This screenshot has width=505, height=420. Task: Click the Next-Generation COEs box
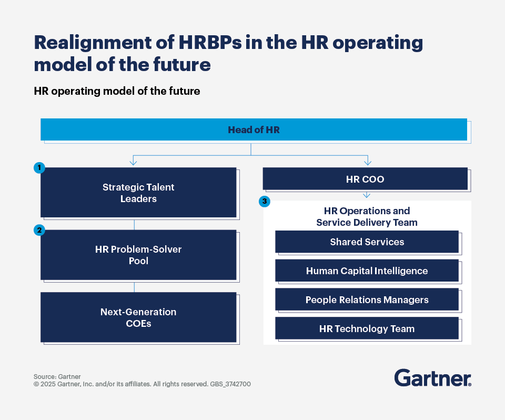point(138,317)
